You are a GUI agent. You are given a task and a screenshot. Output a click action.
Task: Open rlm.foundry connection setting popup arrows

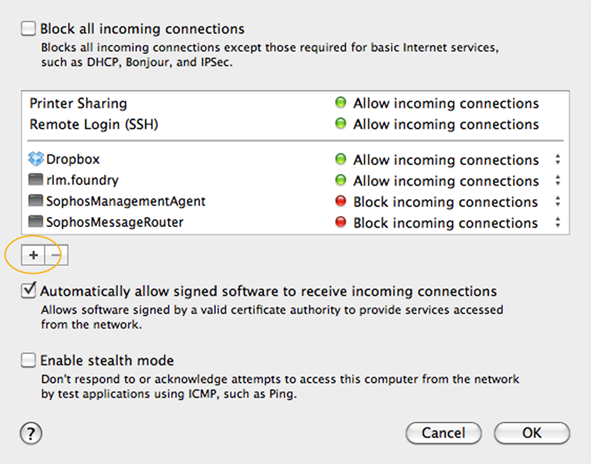point(557,181)
